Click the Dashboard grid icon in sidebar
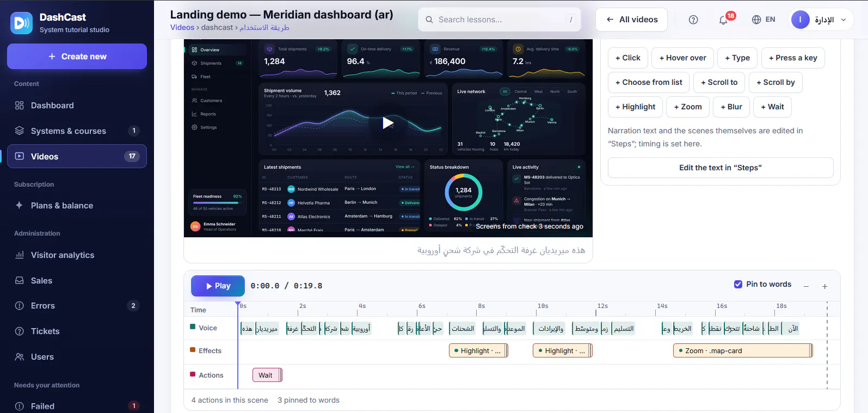This screenshot has width=868, height=413. pos(20,106)
